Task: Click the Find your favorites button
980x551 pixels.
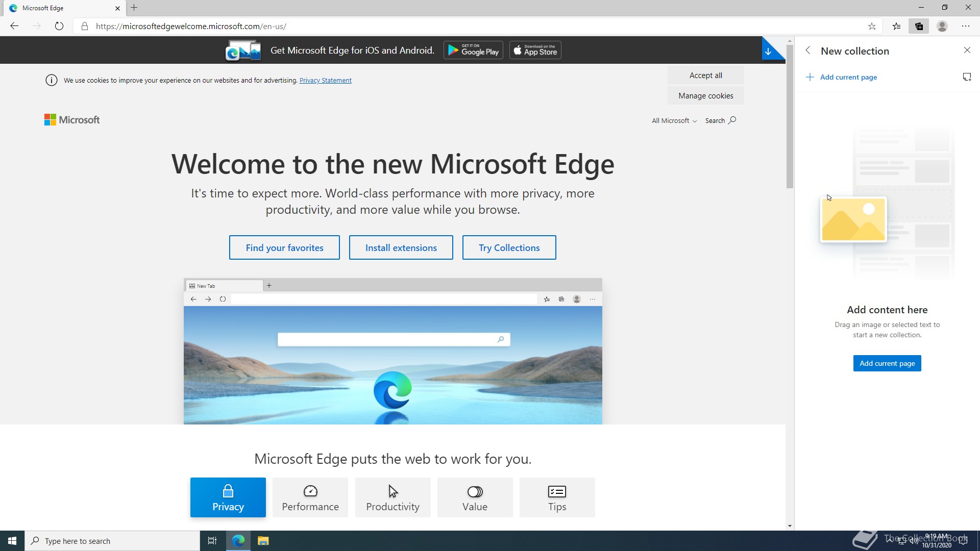Action: [x=284, y=247]
